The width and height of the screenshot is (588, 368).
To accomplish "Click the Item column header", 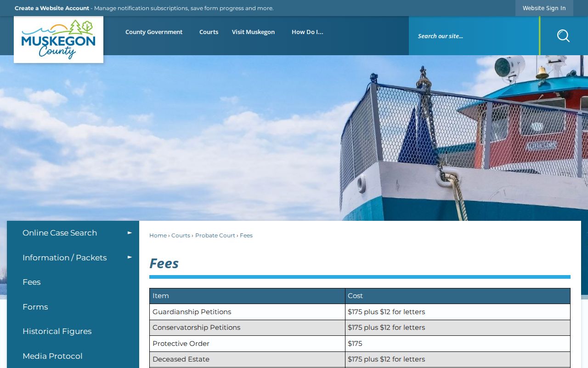I will (247, 296).
